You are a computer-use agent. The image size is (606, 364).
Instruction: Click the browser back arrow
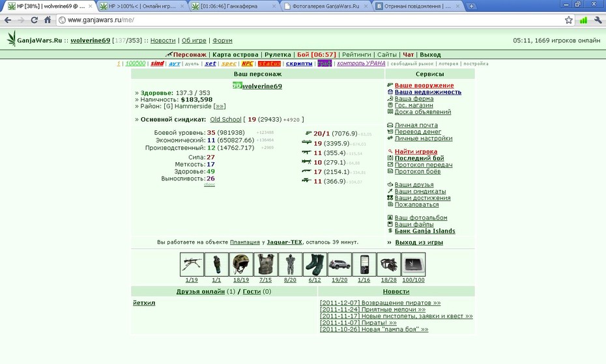point(8,20)
